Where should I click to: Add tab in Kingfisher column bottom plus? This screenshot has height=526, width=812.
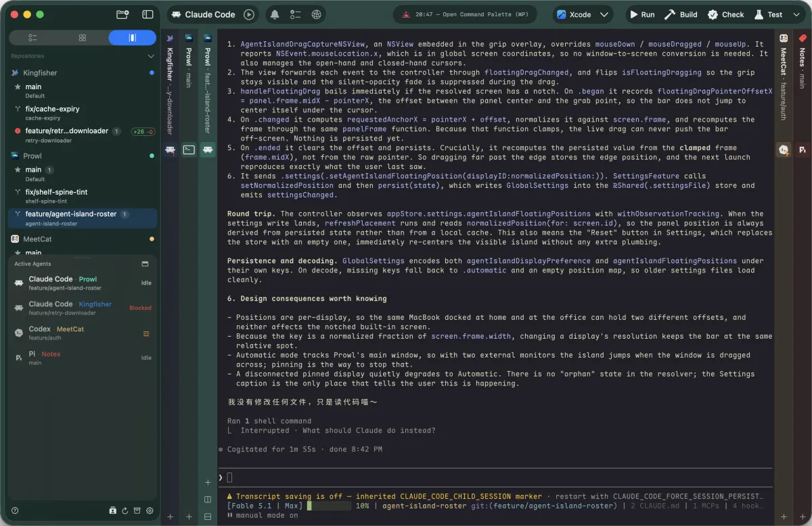click(170, 517)
